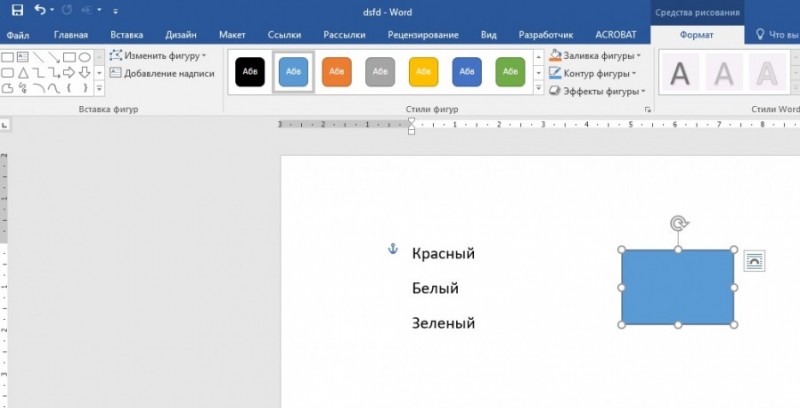Image resolution: width=800 pixels, height=408 pixels.
Task: Click the object anchor icon
Action: 393,249
